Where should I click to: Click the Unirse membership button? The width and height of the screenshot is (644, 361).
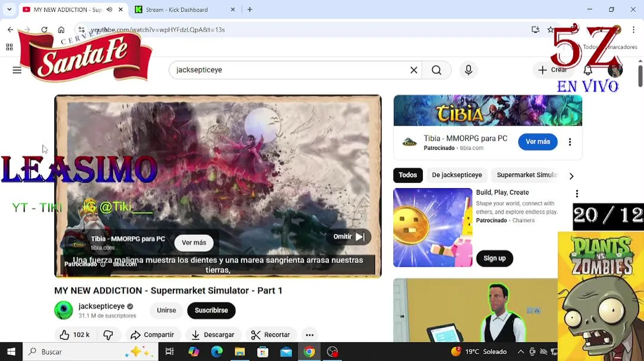[x=167, y=310]
